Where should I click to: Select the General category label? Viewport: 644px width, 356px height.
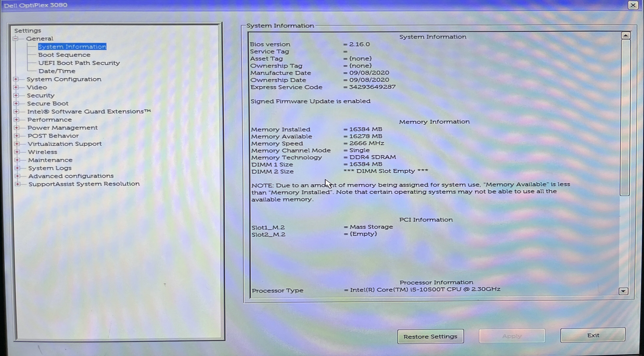tap(40, 38)
